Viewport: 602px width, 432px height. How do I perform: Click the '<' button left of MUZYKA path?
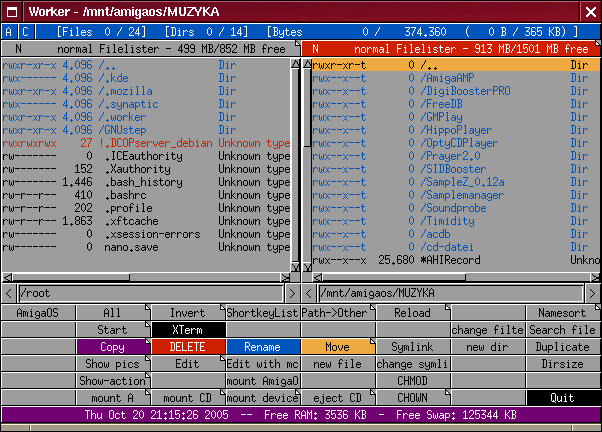click(x=309, y=293)
